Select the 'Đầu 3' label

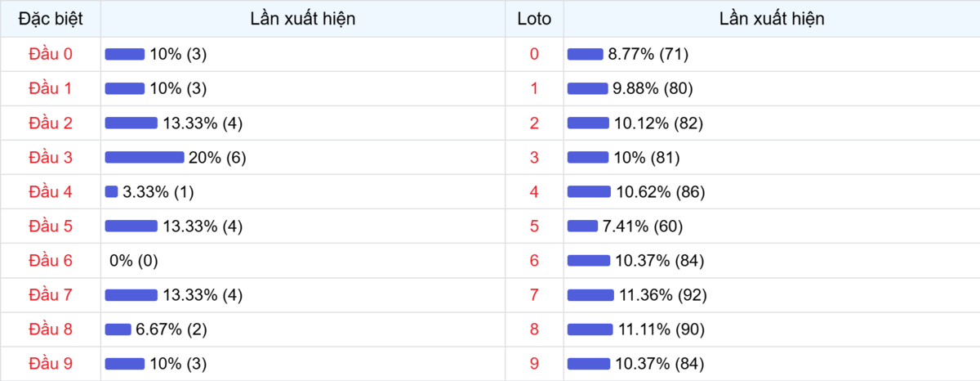51,157
